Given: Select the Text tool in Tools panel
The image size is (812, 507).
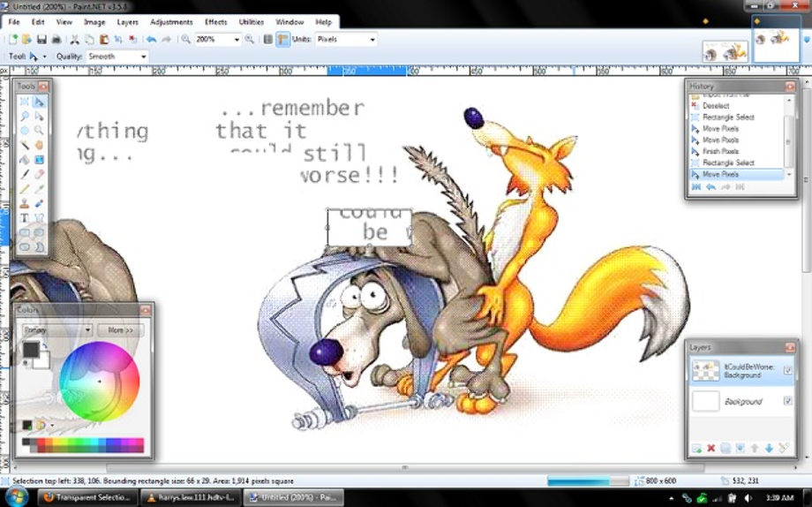Looking at the screenshot, I should (25, 217).
